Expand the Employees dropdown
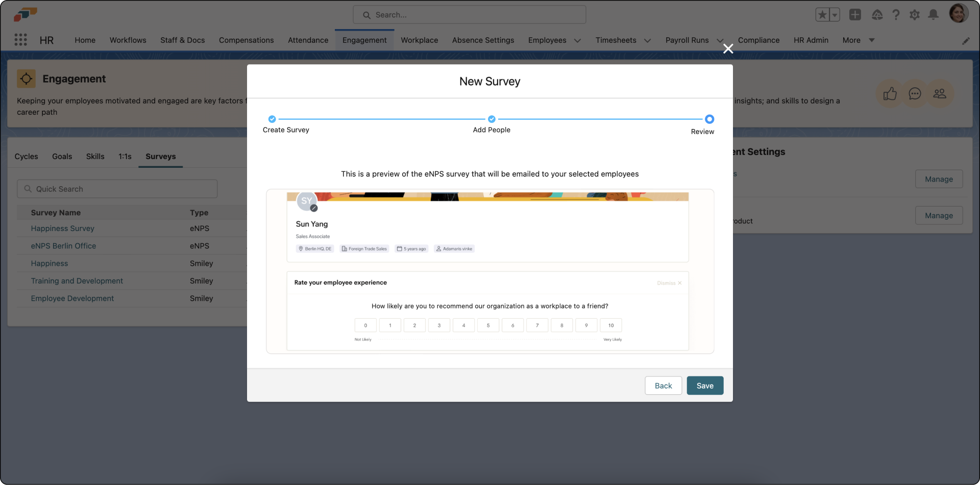This screenshot has width=980, height=485. coord(577,40)
